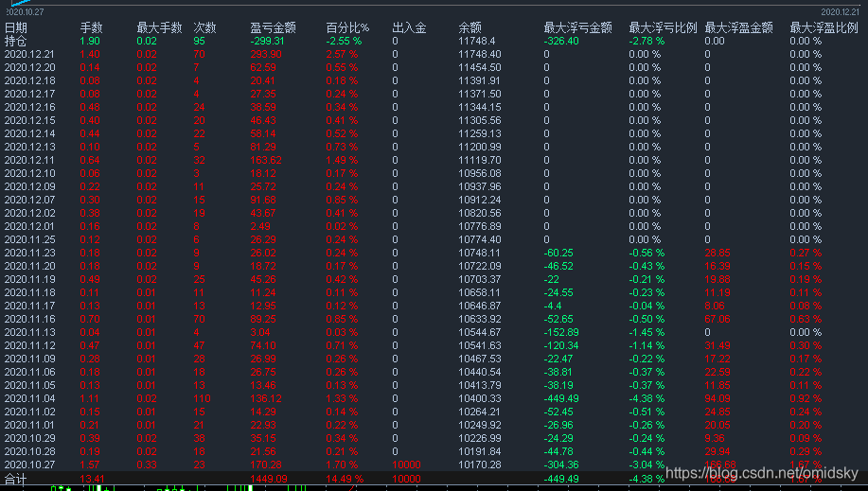This screenshot has width=868, height=491.
Task: Click the 最大浮亏比例 column header
Action: click(x=664, y=27)
